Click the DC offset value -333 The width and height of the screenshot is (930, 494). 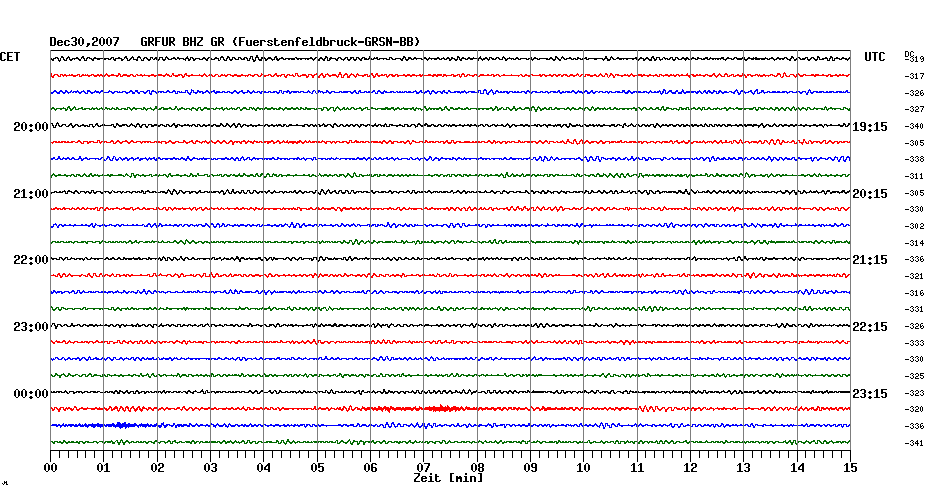(915, 343)
